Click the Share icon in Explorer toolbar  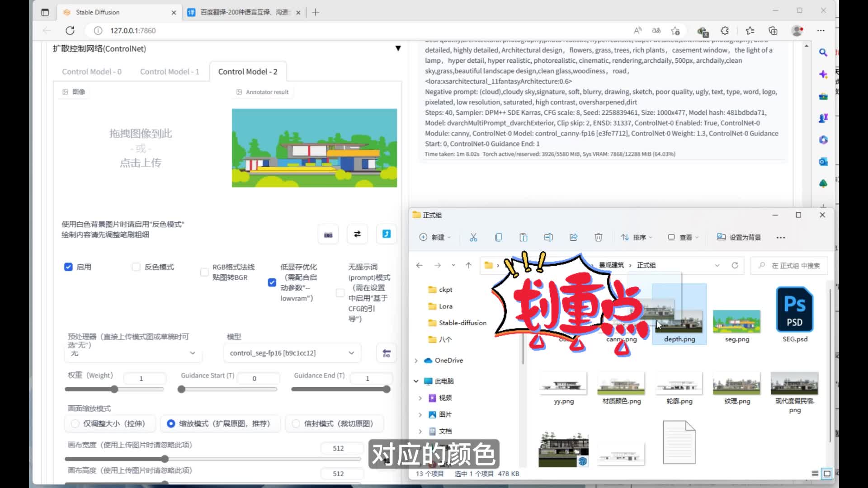tap(573, 237)
